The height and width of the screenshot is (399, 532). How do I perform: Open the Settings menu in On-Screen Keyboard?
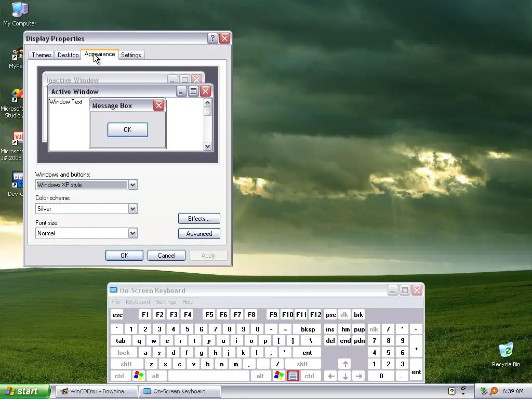click(x=166, y=302)
